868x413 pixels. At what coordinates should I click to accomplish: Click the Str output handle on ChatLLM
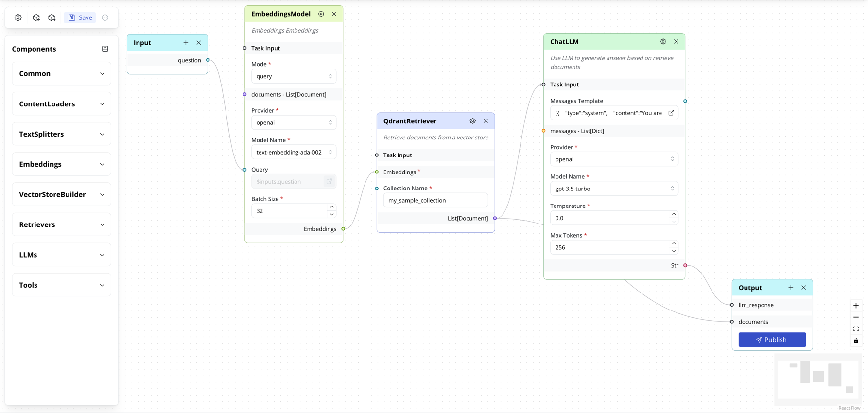(x=685, y=265)
